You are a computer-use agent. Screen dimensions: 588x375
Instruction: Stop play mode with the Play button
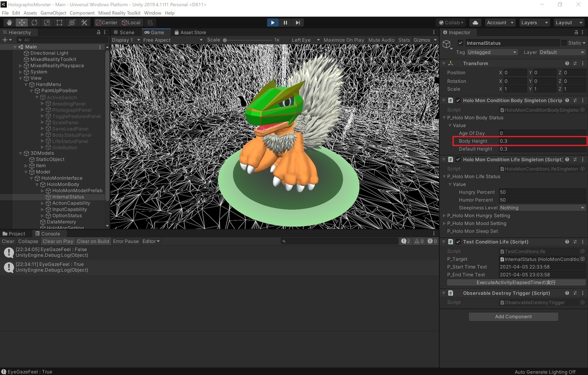(273, 23)
